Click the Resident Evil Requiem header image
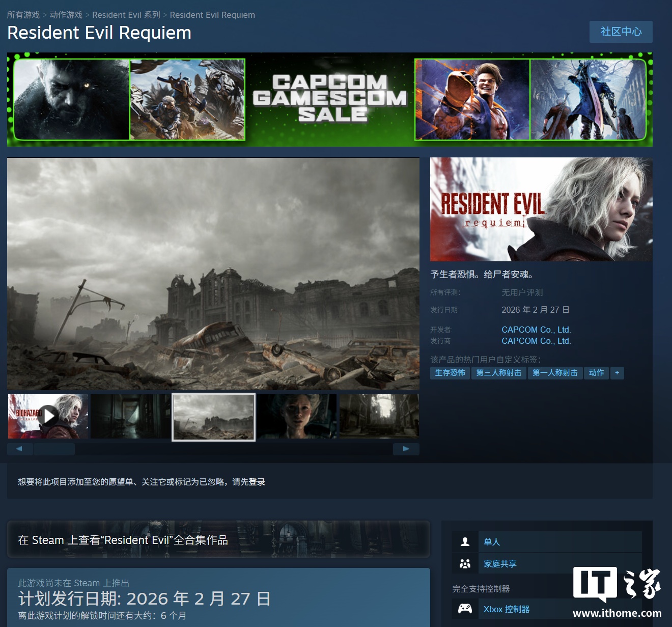 [541, 209]
